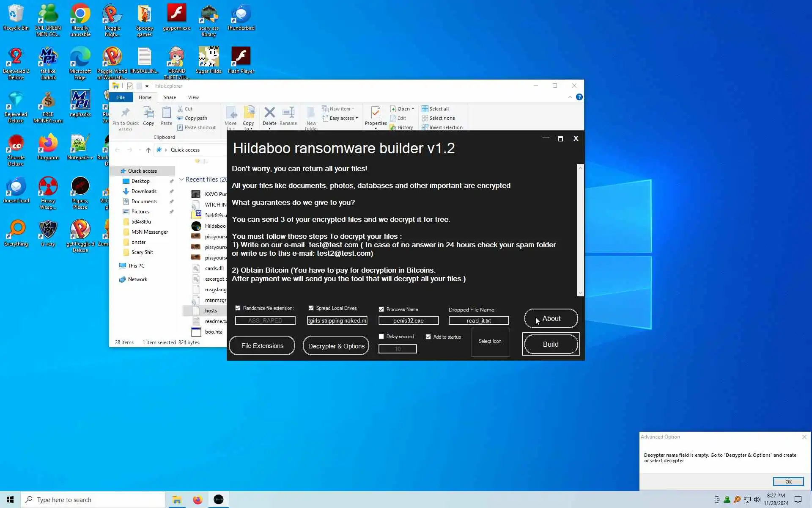Click the Explorer help question-mark icon
The image size is (812, 508).
pos(579,97)
